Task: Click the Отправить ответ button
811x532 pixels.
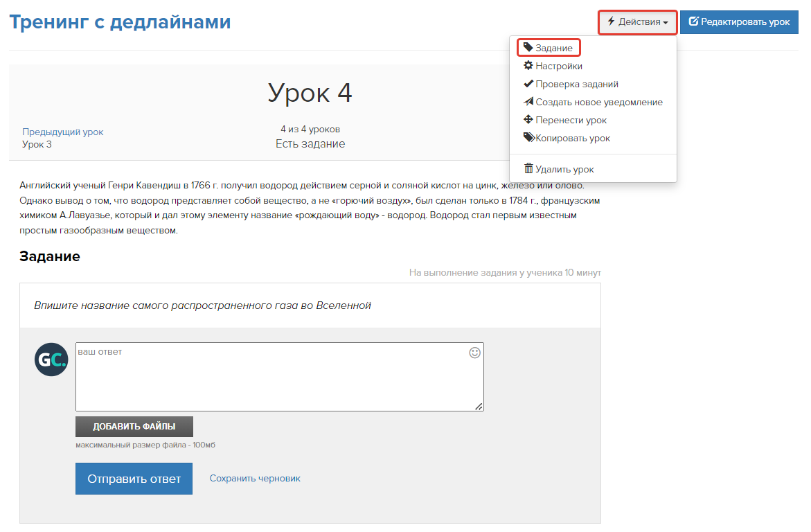Action: [x=134, y=479]
